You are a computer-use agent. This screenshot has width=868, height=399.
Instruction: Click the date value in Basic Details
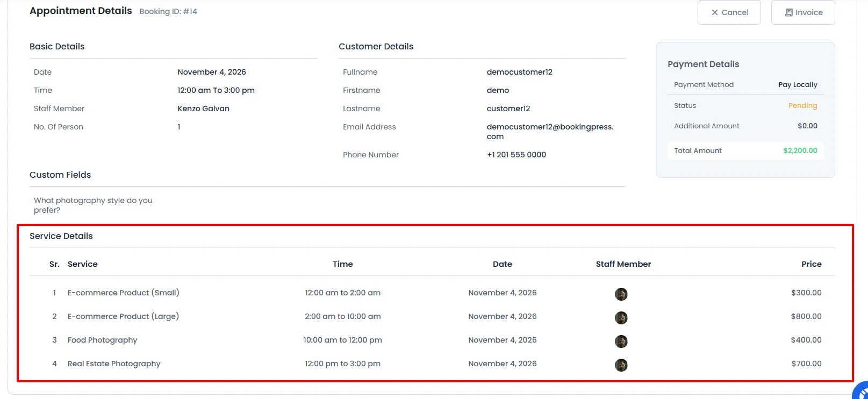(x=212, y=72)
